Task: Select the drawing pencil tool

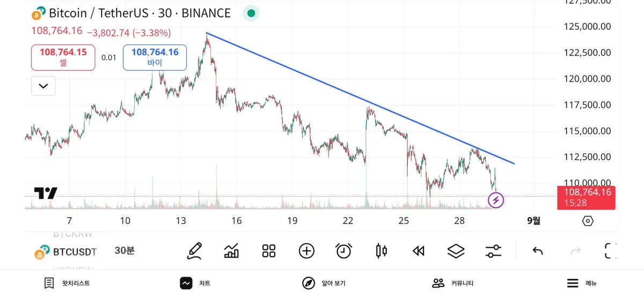Action: (194, 250)
